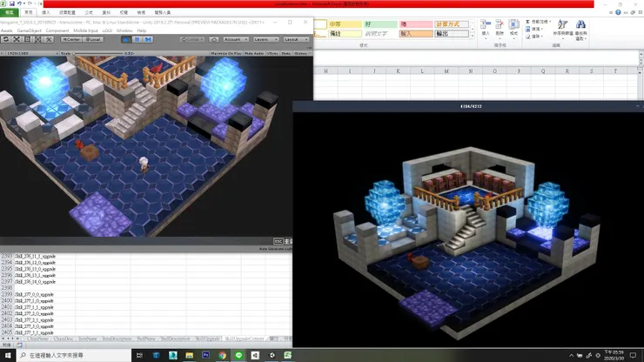Apply the 輸入 input cell style
This screenshot has height=362, width=644.
(416, 34)
